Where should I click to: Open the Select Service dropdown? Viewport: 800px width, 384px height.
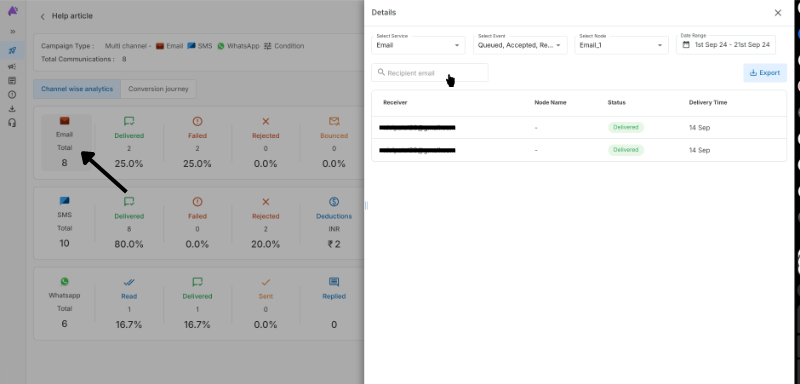(x=418, y=45)
